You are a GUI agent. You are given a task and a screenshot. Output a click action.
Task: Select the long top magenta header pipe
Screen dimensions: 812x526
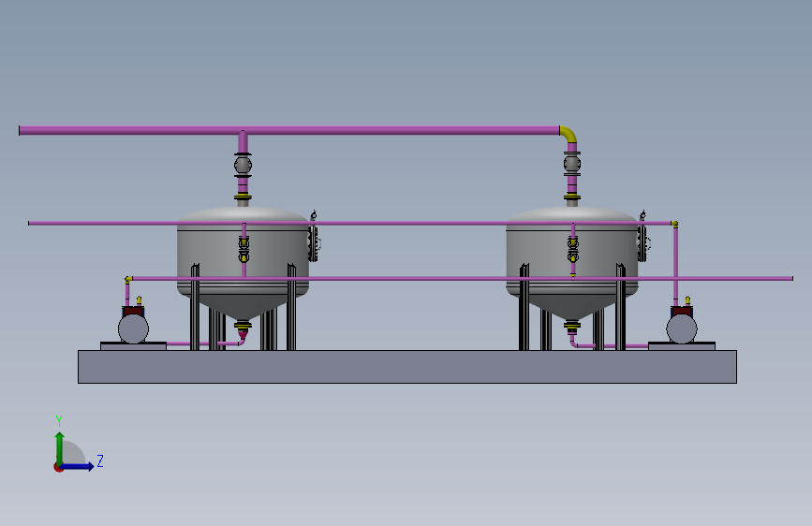[x=289, y=130]
